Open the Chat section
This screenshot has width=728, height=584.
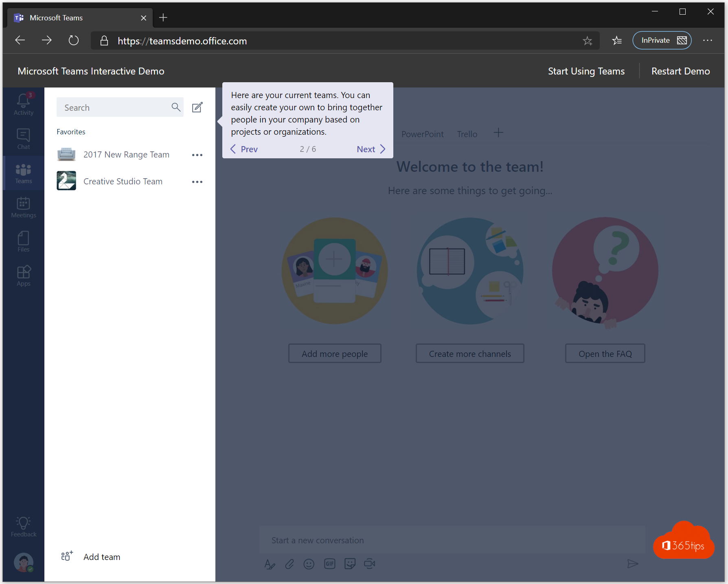[x=23, y=139]
